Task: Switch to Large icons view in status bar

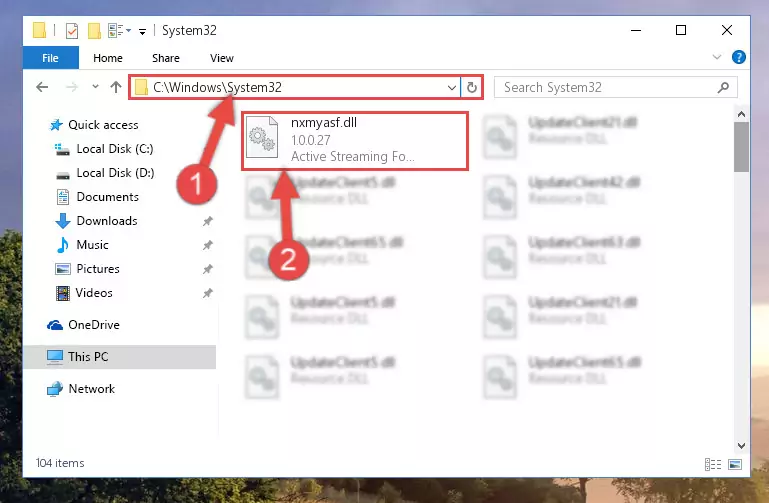Action: point(735,464)
